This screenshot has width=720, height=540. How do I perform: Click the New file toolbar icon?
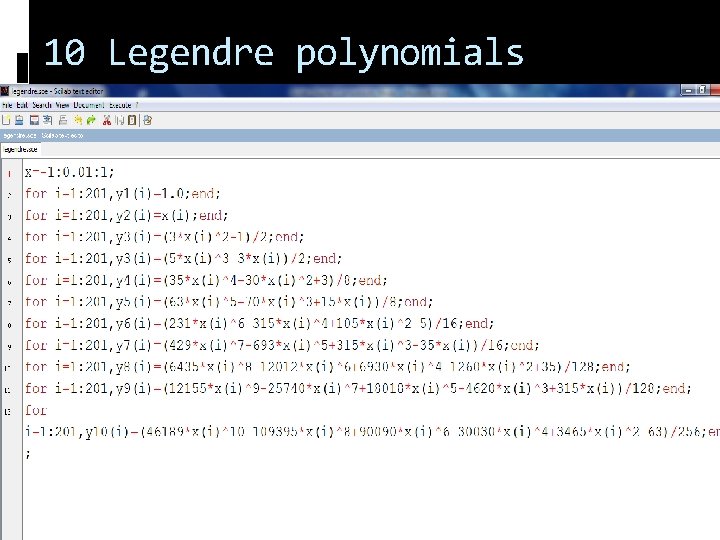pos(6,120)
